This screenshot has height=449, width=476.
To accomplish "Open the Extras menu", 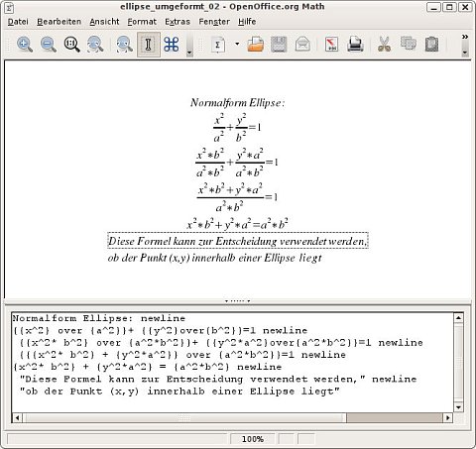I will coord(178,22).
